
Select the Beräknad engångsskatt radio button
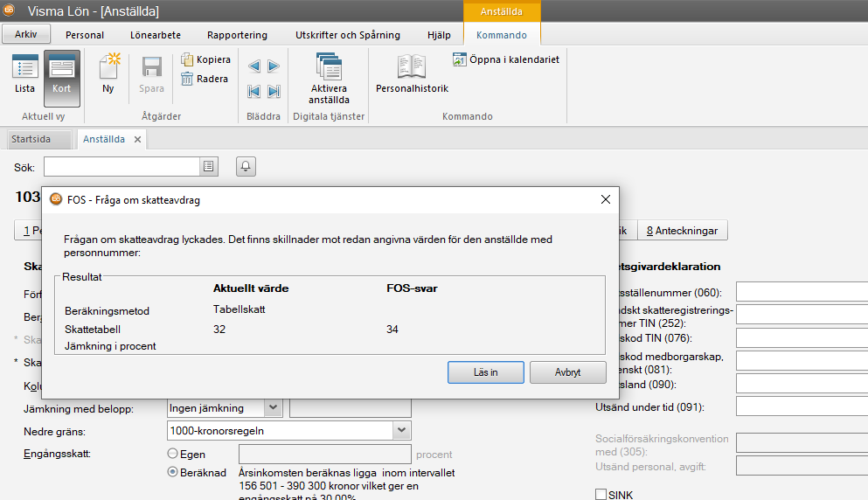click(x=173, y=472)
